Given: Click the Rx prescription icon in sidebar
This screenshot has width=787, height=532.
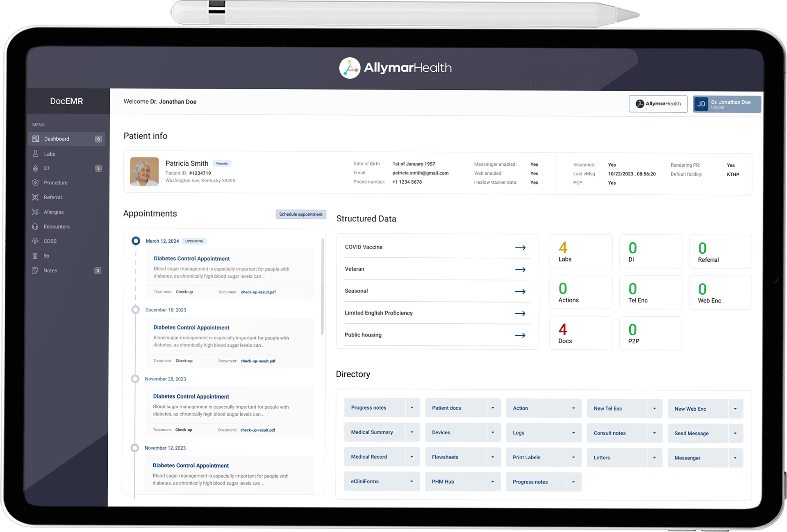Looking at the screenshot, I should [x=35, y=256].
